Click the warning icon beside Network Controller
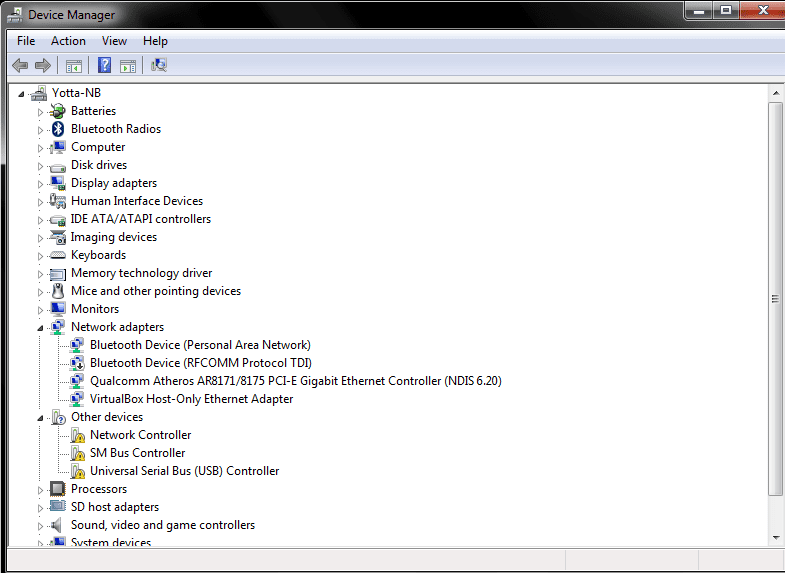Screen dimensions: 785x573 (x=77, y=435)
